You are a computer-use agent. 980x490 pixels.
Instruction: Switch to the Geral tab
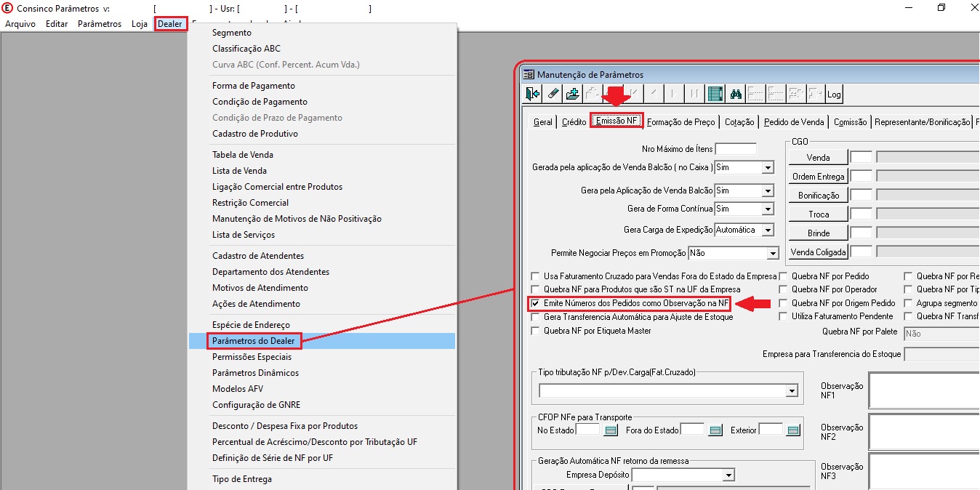point(543,122)
